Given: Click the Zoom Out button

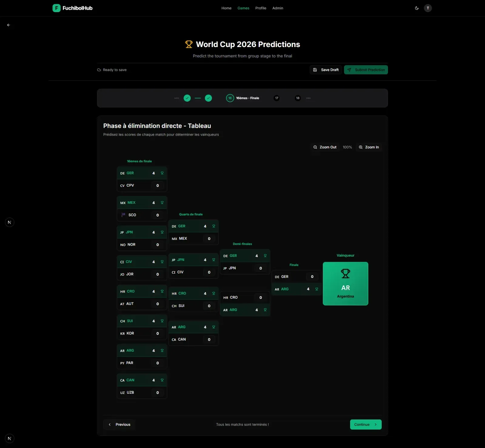Looking at the screenshot, I should point(325,147).
